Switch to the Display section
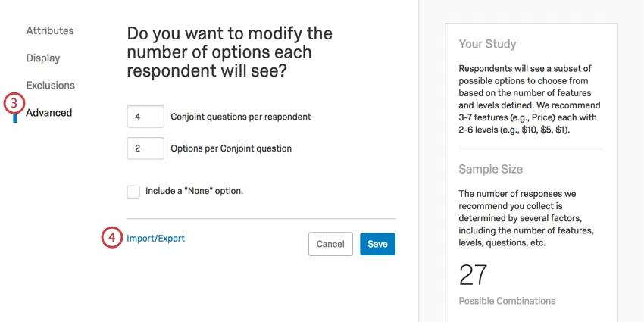The width and height of the screenshot is (644, 322). (43, 58)
